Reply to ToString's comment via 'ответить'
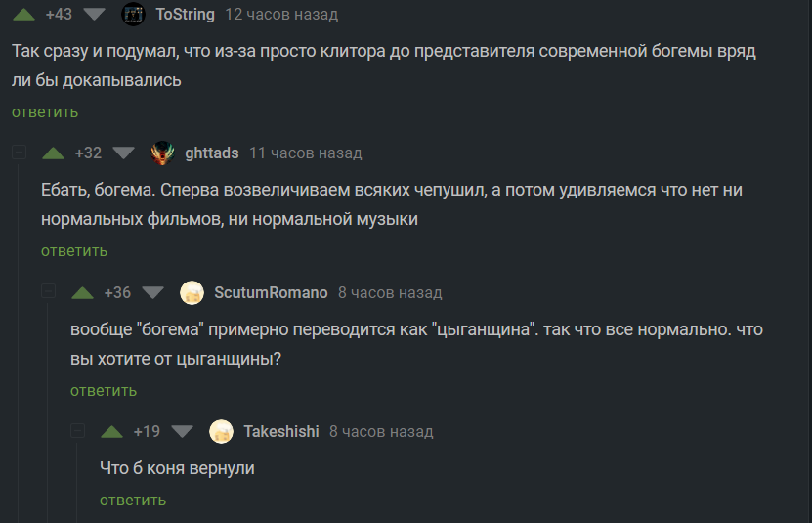The width and height of the screenshot is (812, 523). coord(45,112)
